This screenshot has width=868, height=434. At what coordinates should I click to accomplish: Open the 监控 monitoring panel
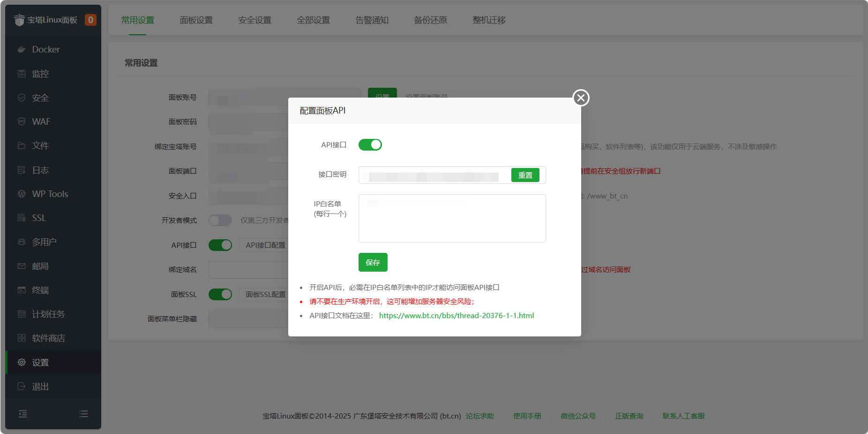(x=41, y=74)
